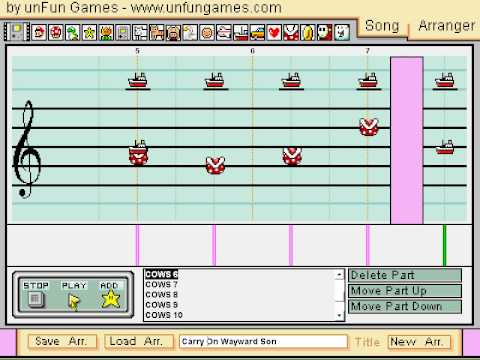Click the Carry On Wayward Son title field
Screen dimensions: 480x360
point(263,342)
